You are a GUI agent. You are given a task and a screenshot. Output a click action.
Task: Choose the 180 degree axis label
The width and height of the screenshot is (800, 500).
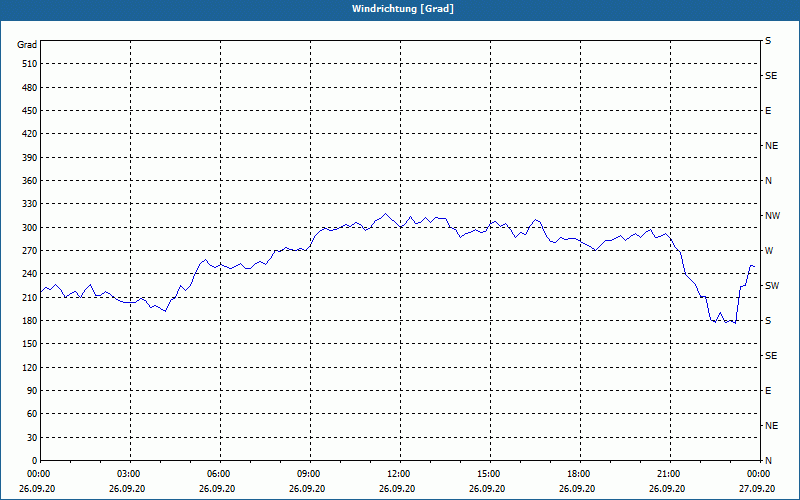[x=30, y=321]
